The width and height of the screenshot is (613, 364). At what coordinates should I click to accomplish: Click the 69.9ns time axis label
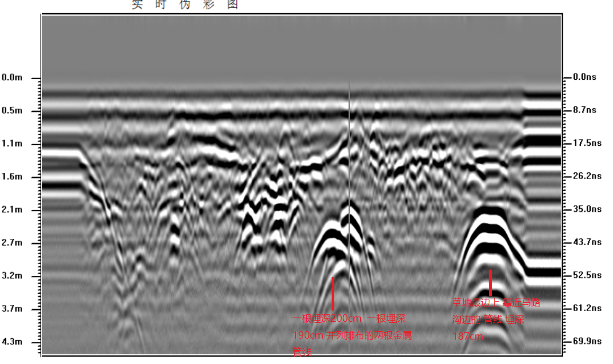click(587, 341)
